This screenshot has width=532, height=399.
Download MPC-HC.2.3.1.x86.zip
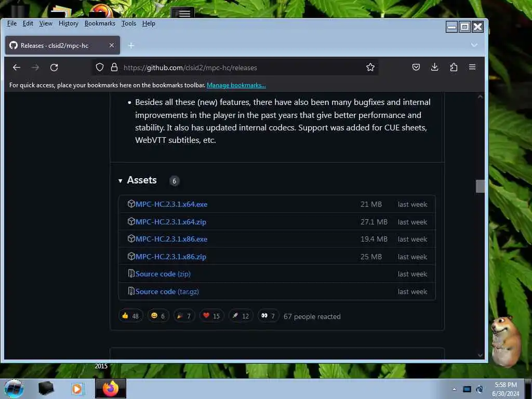(170, 257)
